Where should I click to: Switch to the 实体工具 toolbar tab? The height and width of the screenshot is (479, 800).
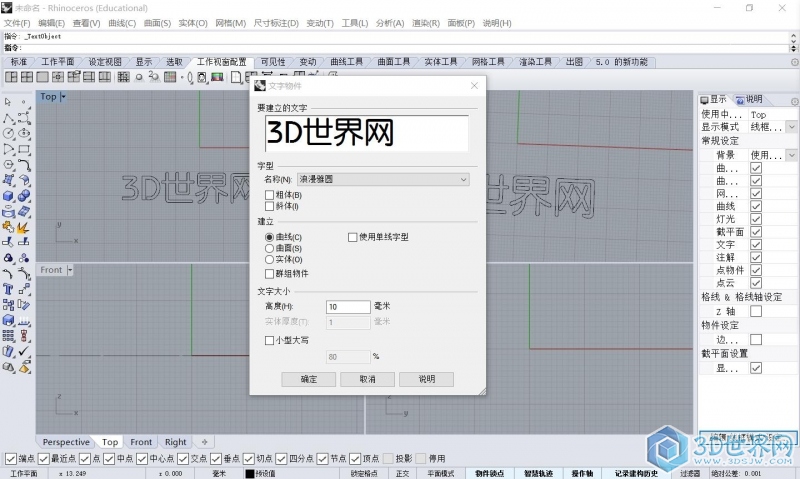tap(441, 62)
